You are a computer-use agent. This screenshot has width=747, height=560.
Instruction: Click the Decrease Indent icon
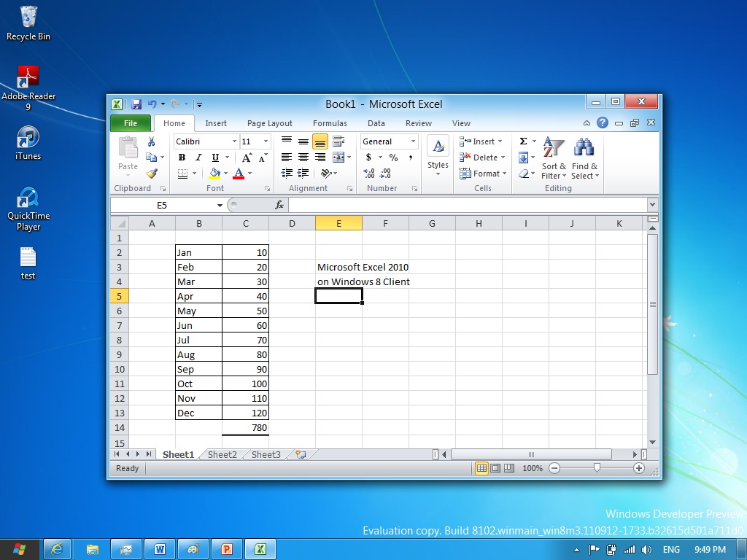point(286,174)
